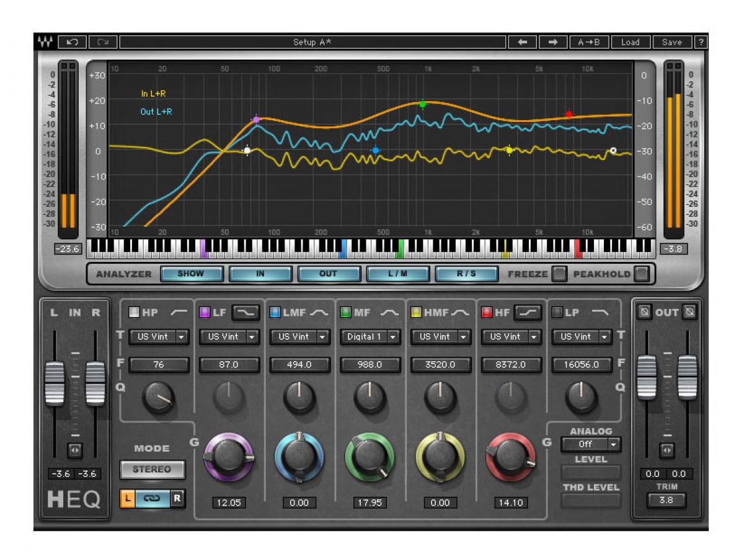
Task: Toggle the yellow HMF band on/off
Action: click(x=417, y=313)
